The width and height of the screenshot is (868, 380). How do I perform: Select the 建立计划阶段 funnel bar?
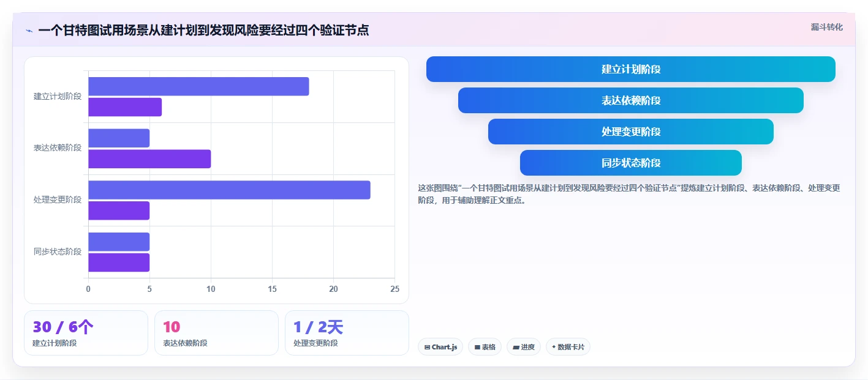coord(630,69)
